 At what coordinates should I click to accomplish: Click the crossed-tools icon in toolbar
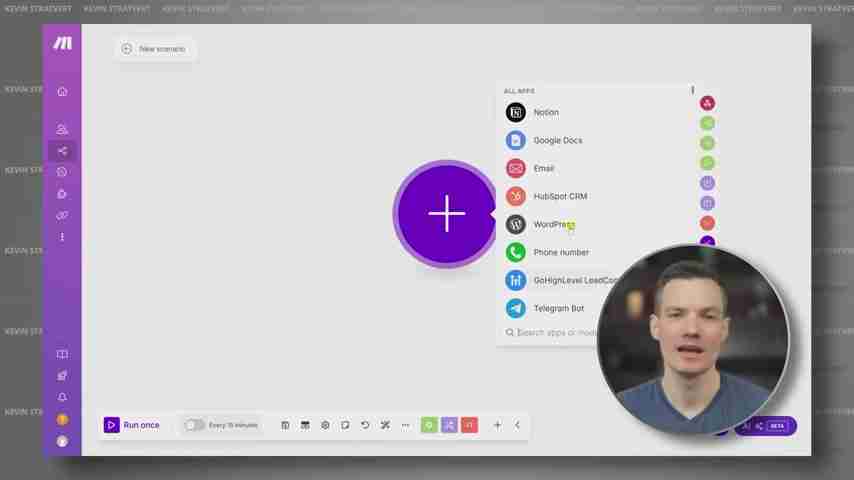[x=385, y=425]
